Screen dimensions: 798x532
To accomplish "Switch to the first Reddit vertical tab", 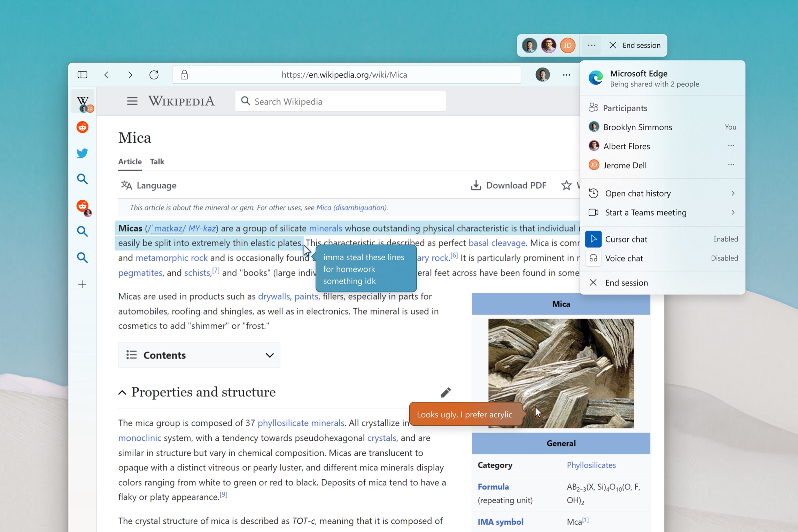I will coord(83,127).
